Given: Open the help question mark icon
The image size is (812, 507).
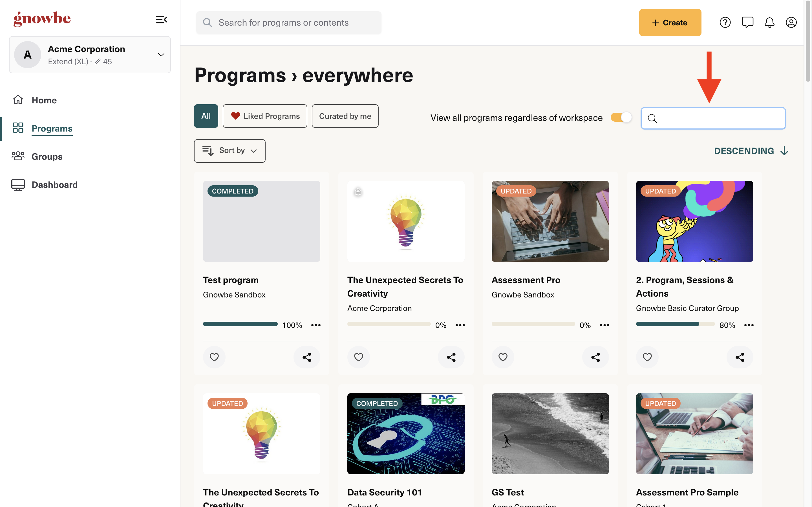Looking at the screenshot, I should [x=725, y=23].
